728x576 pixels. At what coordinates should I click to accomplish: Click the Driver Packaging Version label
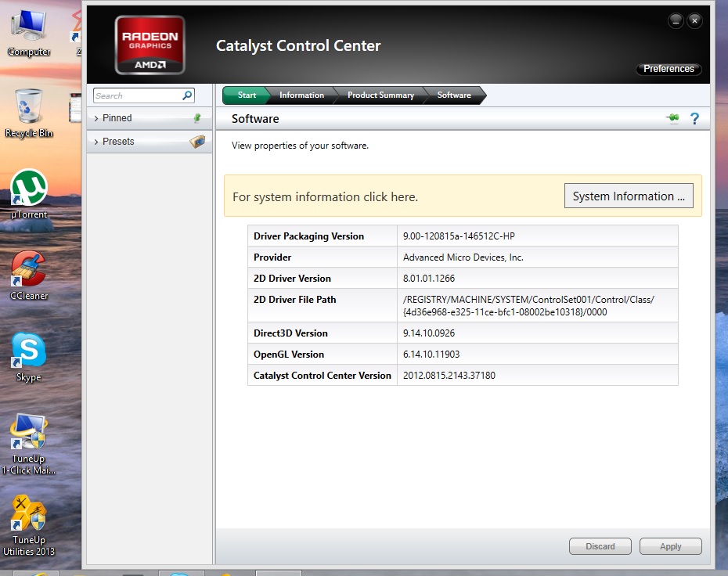click(x=308, y=236)
